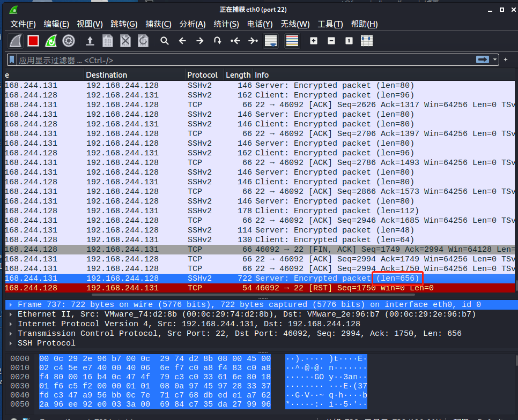Toggle auto-scroll during live capture
The width and height of the screenshot is (518, 420).
click(x=271, y=41)
